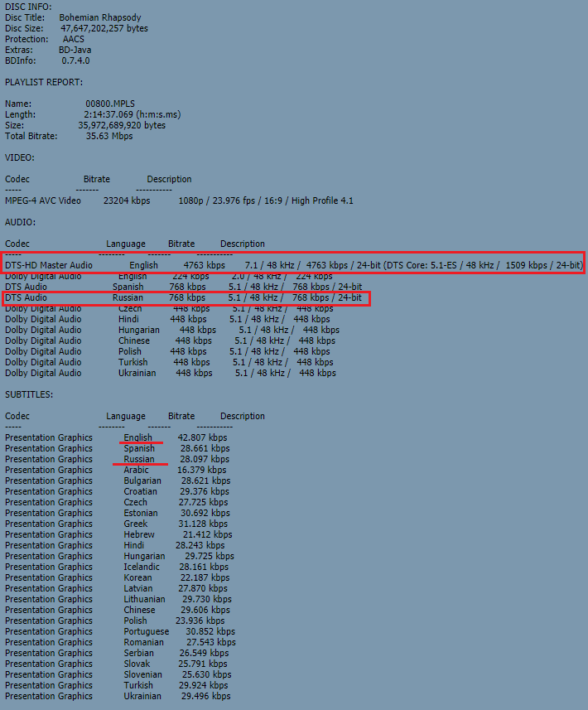The width and height of the screenshot is (588, 710).
Task: Click the 'Lithuanian' subtitle language
Action: coord(144,600)
